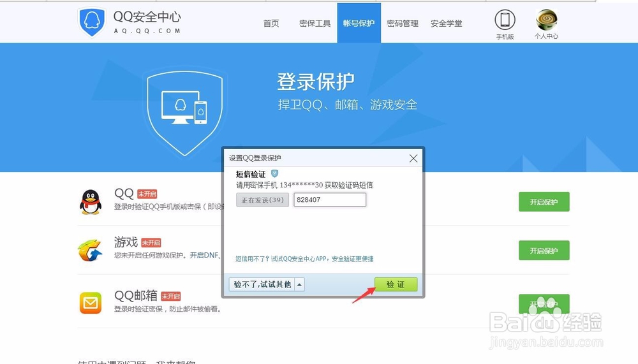This screenshot has width=638, height=364.
Task: Click the 正在发送(39) button
Action: [262, 200]
